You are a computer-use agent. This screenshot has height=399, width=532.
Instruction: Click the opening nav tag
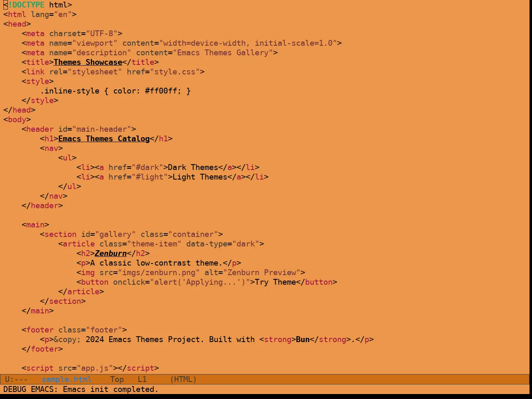pyautogui.click(x=52, y=148)
